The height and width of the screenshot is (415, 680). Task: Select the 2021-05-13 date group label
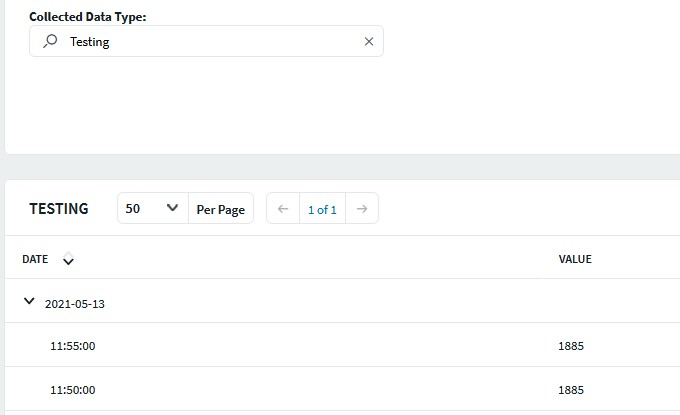tap(75, 304)
